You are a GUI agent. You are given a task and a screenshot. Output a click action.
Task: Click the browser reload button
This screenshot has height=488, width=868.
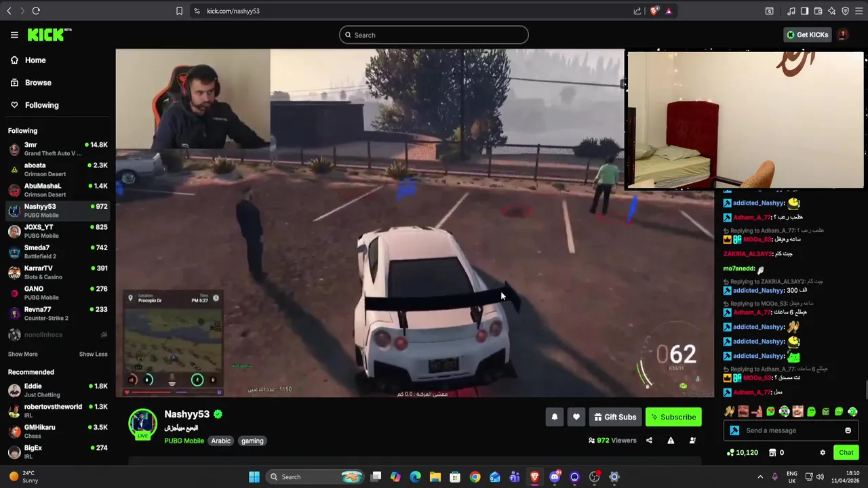pos(36,11)
